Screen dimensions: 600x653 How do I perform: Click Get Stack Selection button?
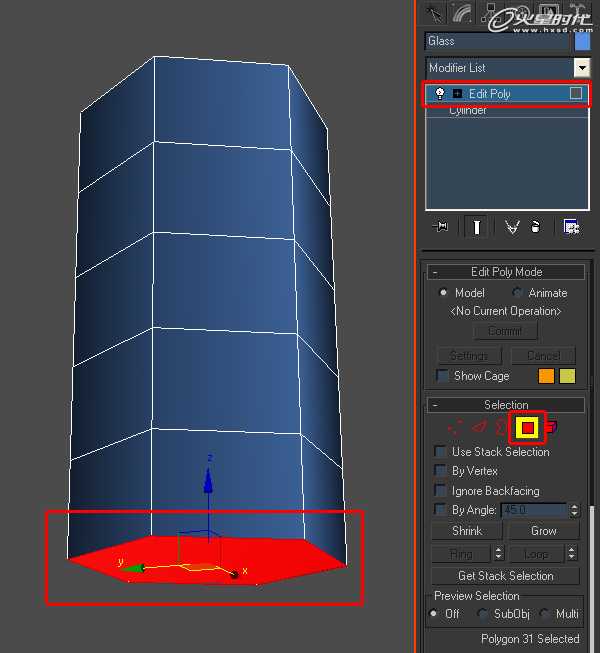point(505,576)
